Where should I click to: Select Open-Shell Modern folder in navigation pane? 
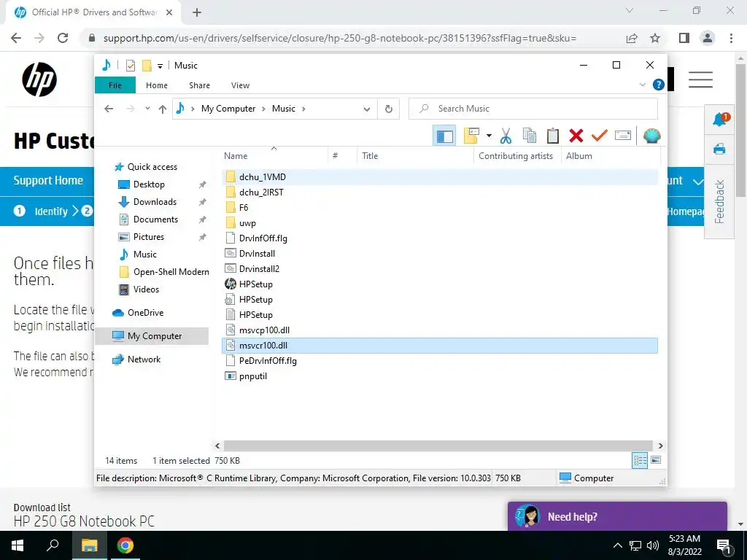coord(171,272)
